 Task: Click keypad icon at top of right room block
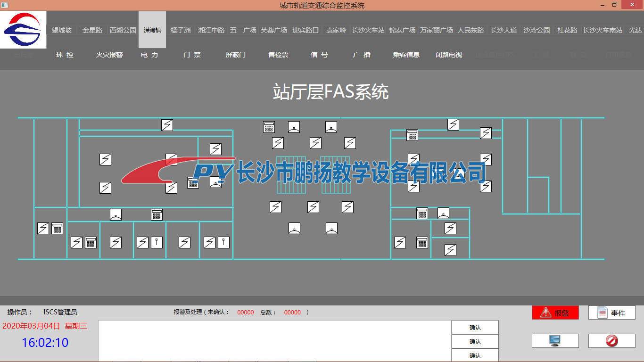pyautogui.click(x=413, y=135)
